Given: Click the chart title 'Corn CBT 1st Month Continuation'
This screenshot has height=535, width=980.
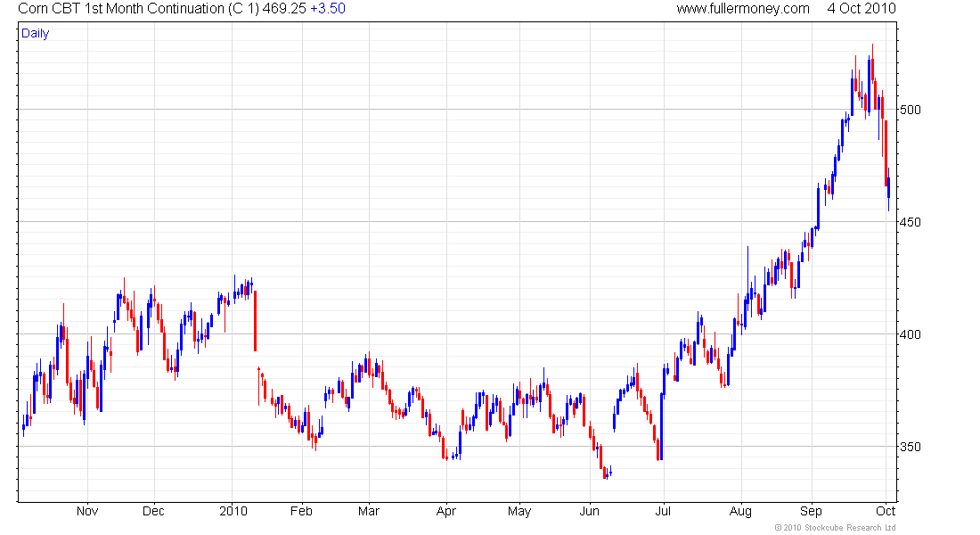Looking at the screenshot, I should click(x=121, y=9).
